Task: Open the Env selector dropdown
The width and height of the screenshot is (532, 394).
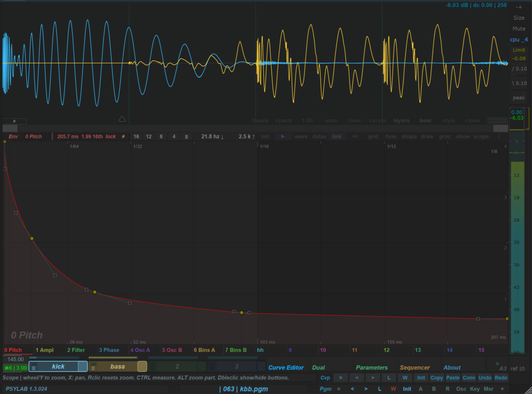Action: tap(13, 137)
